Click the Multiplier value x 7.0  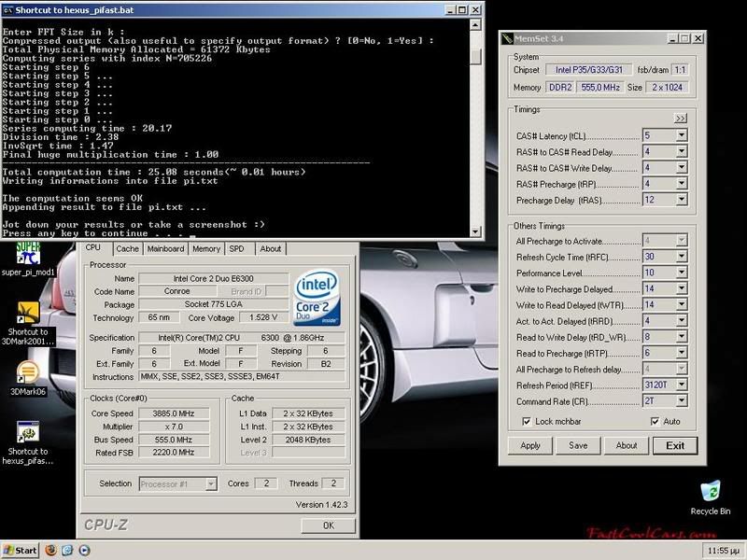tap(174, 427)
